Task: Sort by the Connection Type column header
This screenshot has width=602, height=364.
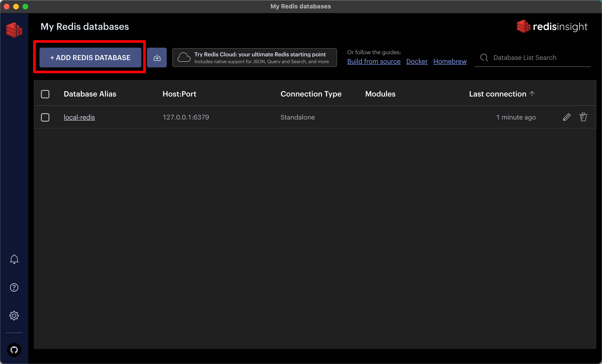Action: (311, 94)
